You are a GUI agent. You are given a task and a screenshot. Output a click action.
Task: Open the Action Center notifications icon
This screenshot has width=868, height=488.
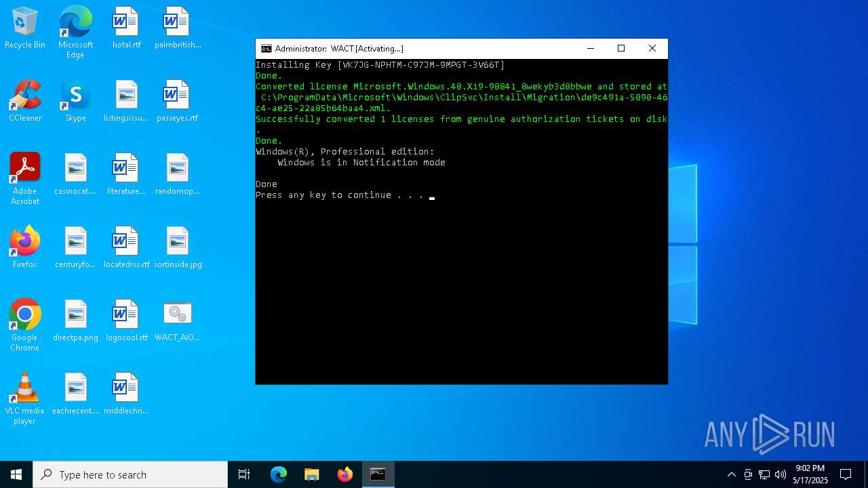[846, 474]
